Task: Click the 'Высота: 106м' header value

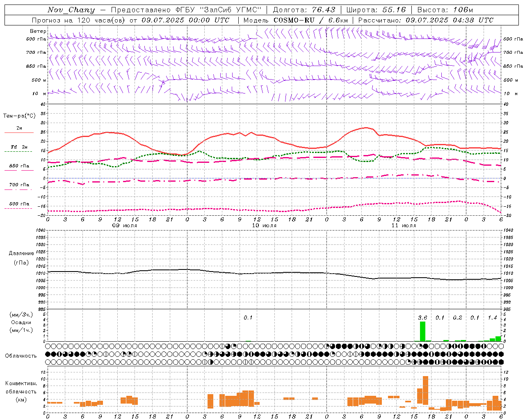Action: coord(445,10)
